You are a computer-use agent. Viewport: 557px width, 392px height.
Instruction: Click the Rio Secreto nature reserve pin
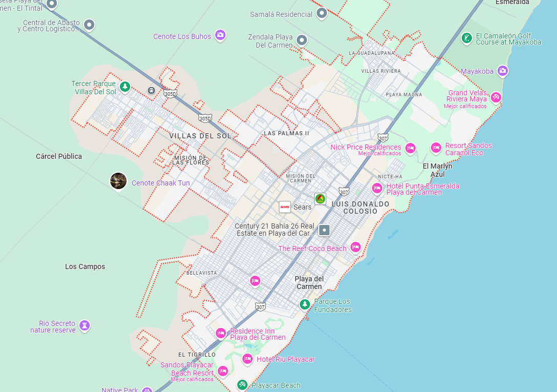pyautogui.click(x=85, y=325)
